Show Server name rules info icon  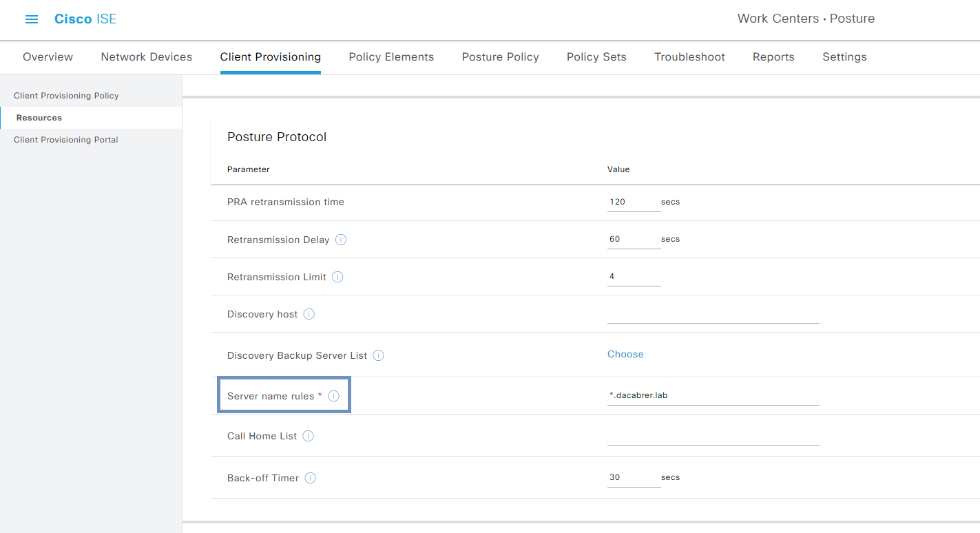coord(333,396)
